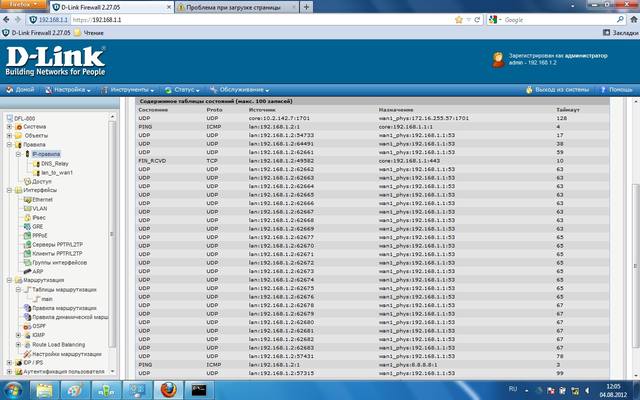Expand the IGMP tree node
The image size is (640, 400).
pos(18,335)
